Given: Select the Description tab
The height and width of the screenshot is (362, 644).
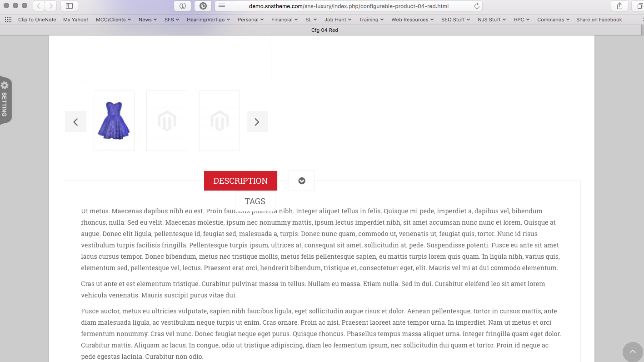Looking at the screenshot, I should coord(240,181).
